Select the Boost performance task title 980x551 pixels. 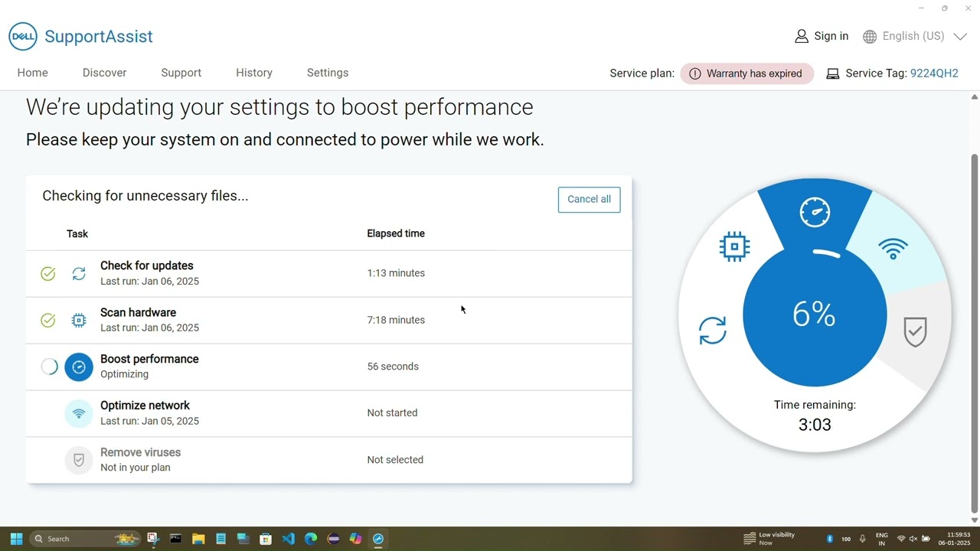pos(149,359)
